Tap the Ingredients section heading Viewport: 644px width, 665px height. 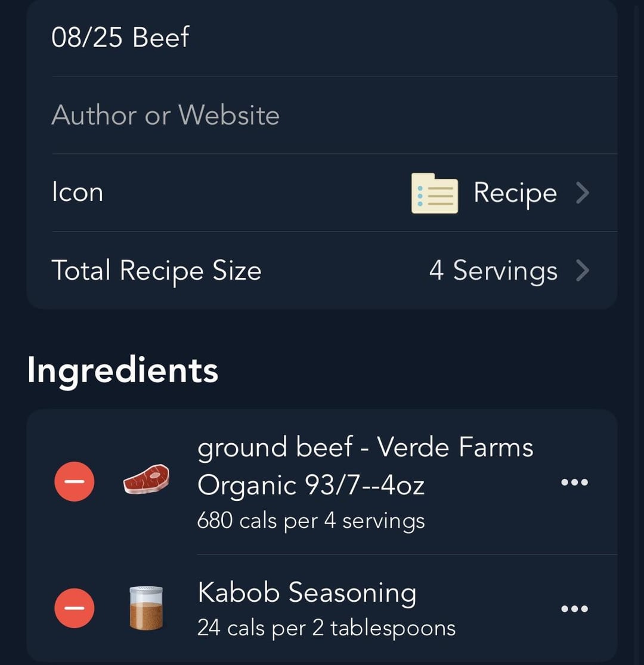[123, 370]
